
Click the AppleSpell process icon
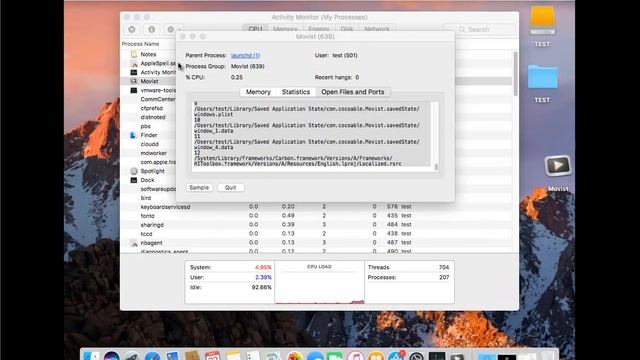[x=134, y=63]
